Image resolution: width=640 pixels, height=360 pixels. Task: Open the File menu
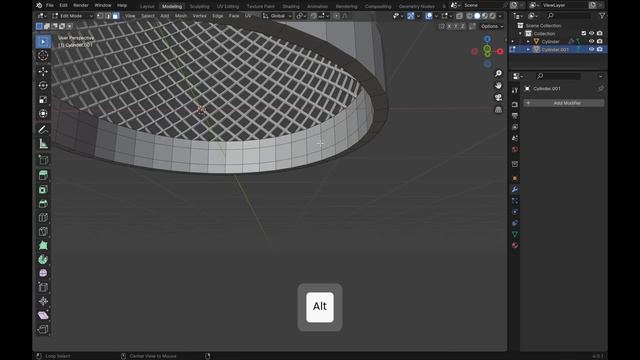pyautogui.click(x=50, y=5)
